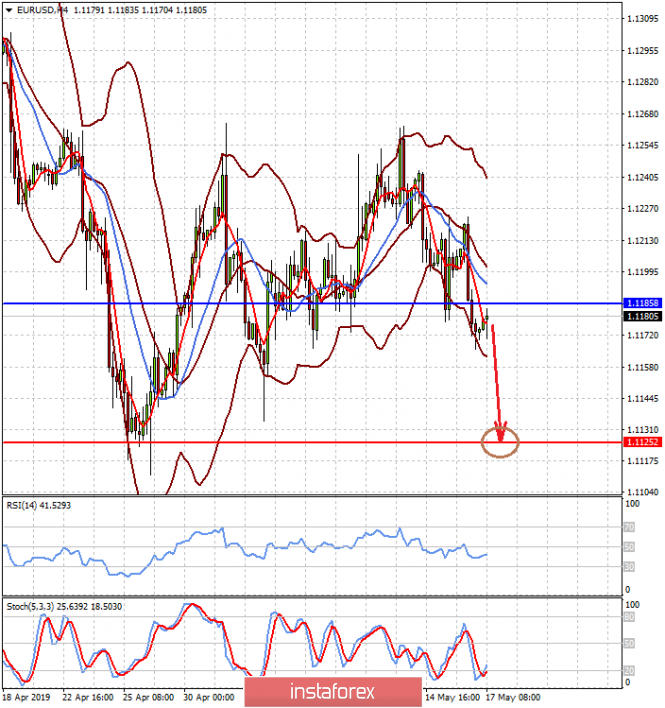Image resolution: width=665 pixels, height=708 pixels.
Task: Select the red 1.11252 target price label
Action: coord(642,442)
